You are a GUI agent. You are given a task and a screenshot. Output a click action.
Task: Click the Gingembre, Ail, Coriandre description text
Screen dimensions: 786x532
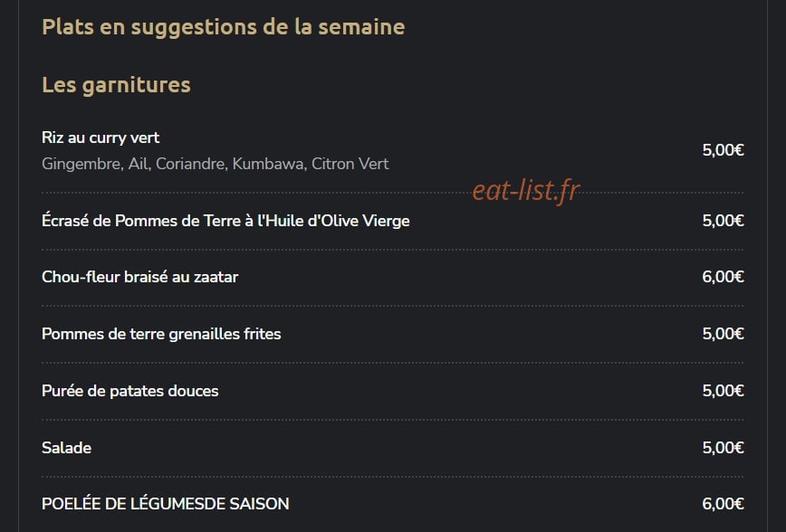click(215, 164)
